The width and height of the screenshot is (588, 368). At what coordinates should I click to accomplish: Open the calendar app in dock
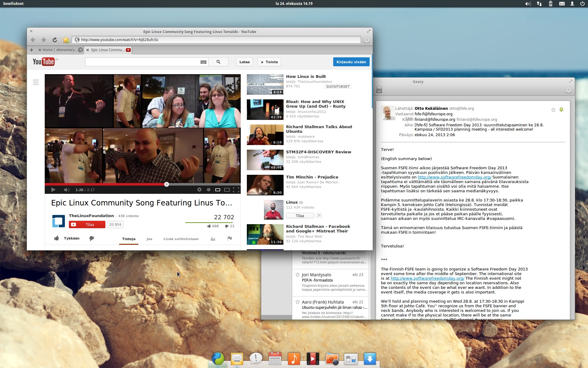coord(275,358)
